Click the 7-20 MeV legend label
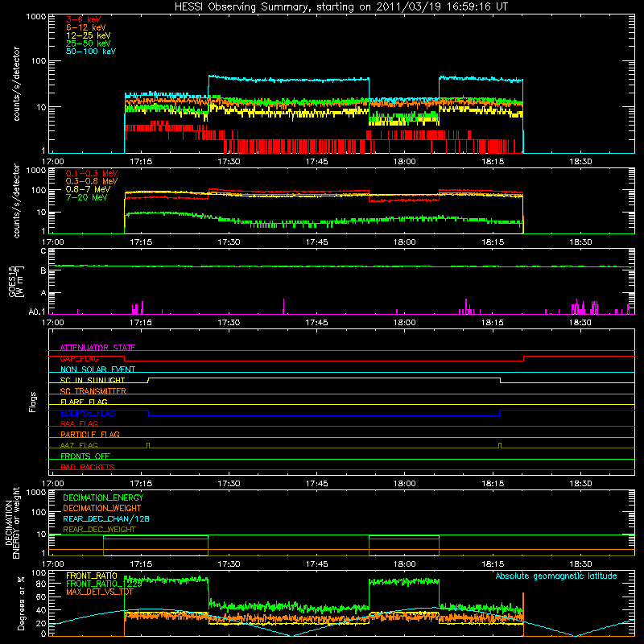The width and height of the screenshot is (644, 644). (87, 197)
